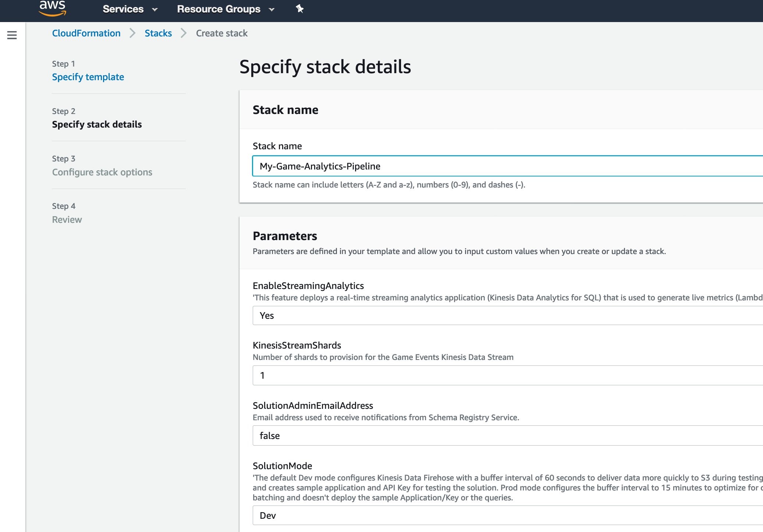Click the pin shortcut icon in top bar
763x532 pixels.
point(300,9)
